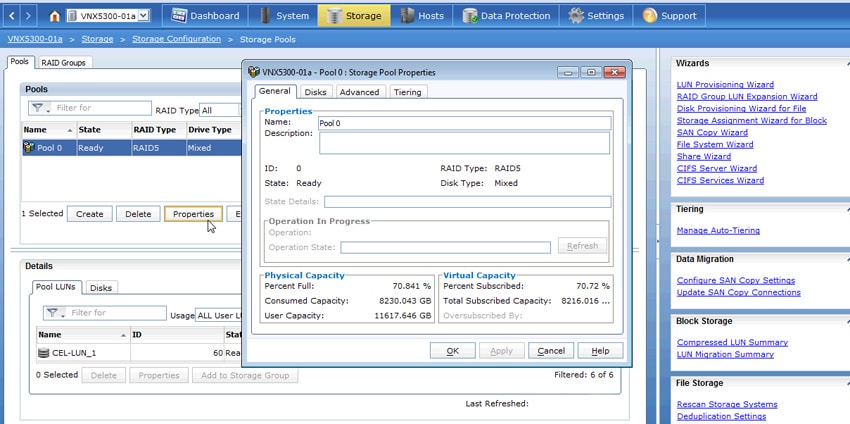Viewport: 850px width, 424px height.
Task: Open the Dashboard menu
Action: tap(205, 16)
